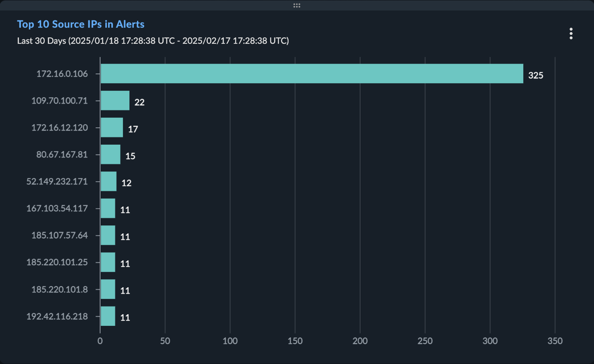Click the 22 value label
Viewport: 594px width, 364px height.
(x=140, y=102)
